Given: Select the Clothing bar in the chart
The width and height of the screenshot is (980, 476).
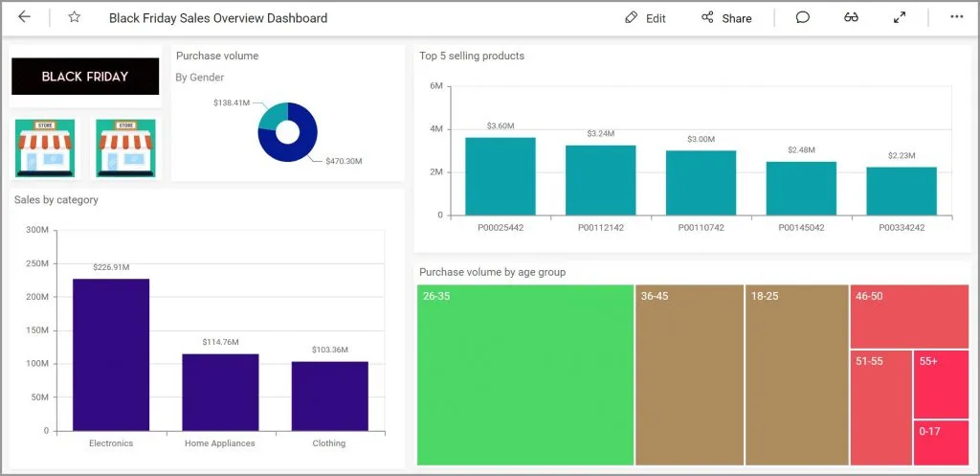Looking at the screenshot, I should (x=329, y=396).
